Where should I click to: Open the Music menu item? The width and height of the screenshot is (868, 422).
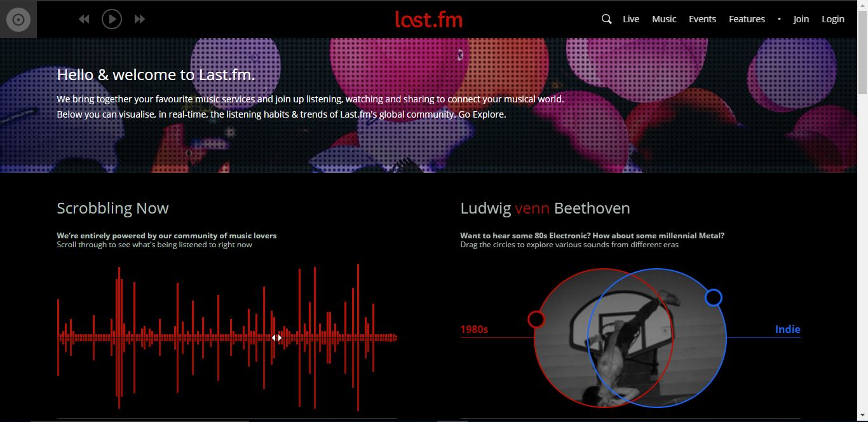(664, 19)
